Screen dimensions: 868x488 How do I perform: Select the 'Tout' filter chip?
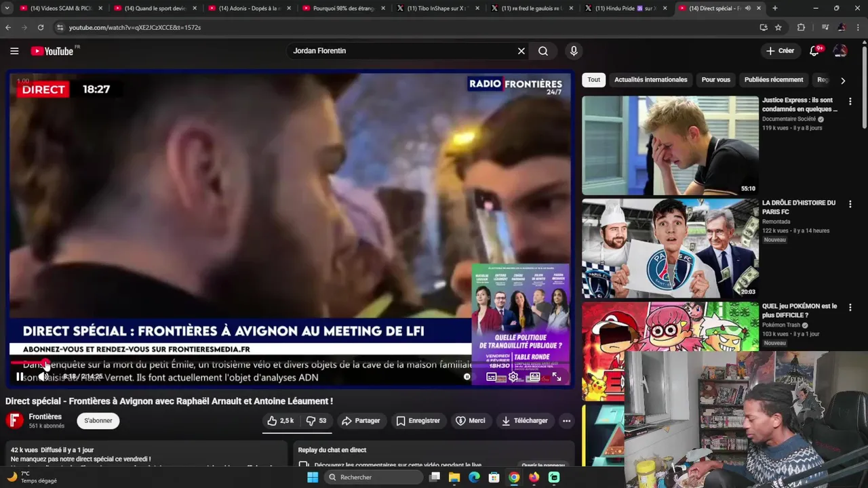click(594, 80)
